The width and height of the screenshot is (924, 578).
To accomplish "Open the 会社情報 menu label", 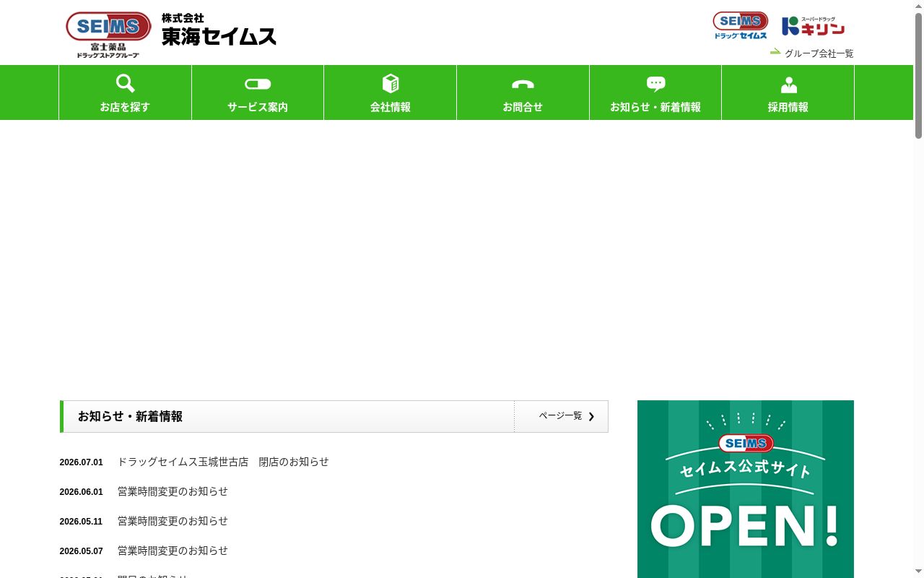I will point(391,107).
